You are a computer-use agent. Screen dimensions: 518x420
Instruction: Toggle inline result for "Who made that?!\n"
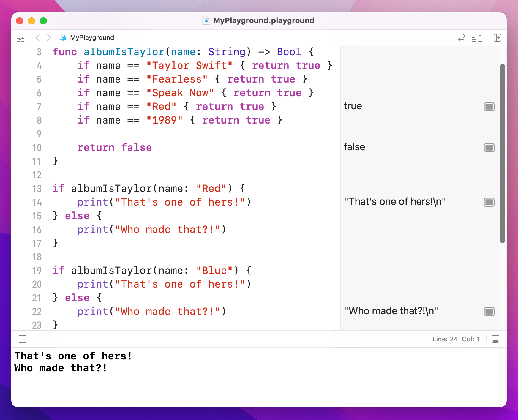point(489,312)
